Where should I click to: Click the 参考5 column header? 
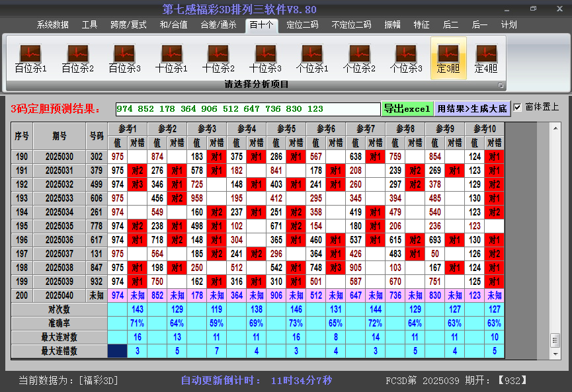point(286,129)
